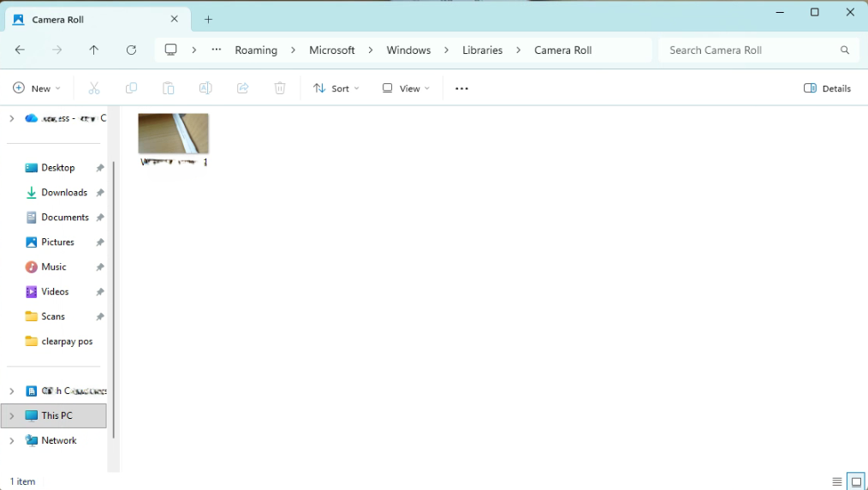Click the Copy icon

click(131, 88)
